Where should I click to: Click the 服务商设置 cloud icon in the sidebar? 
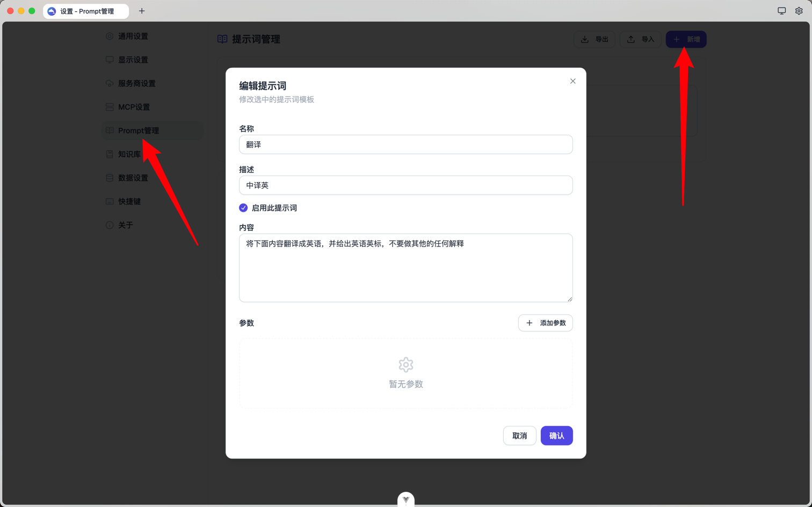pos(110,83)
